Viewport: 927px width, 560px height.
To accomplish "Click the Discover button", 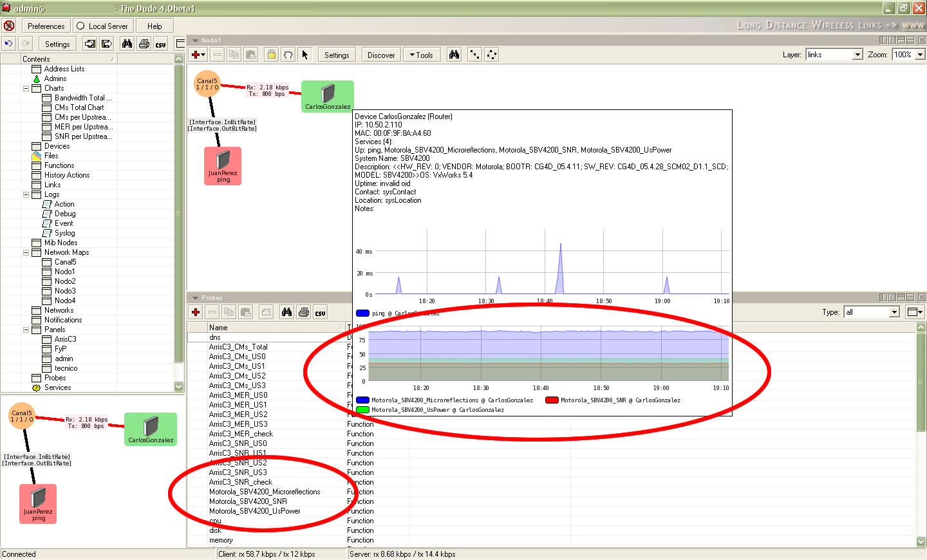I will pos(381,55).
